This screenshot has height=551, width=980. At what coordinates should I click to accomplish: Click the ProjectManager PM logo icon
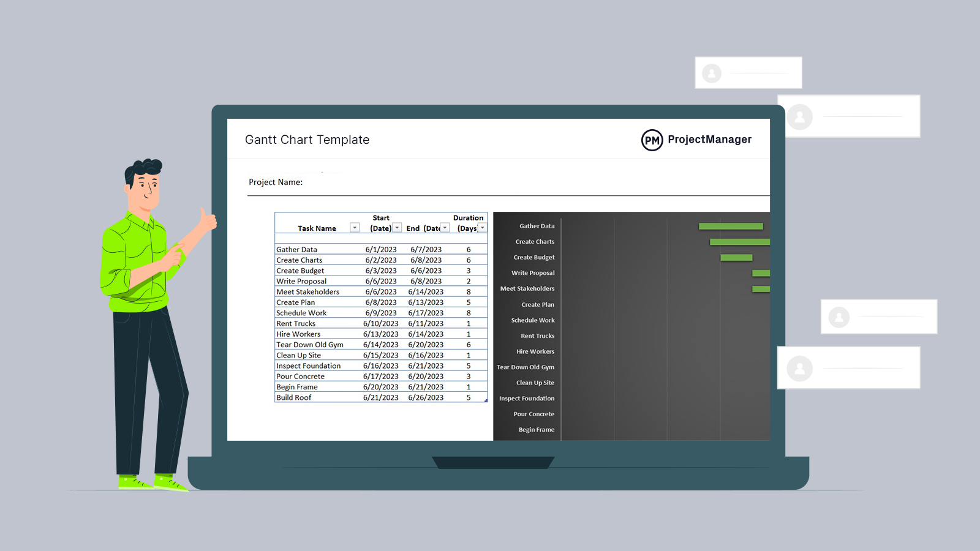tap(652, 140)
